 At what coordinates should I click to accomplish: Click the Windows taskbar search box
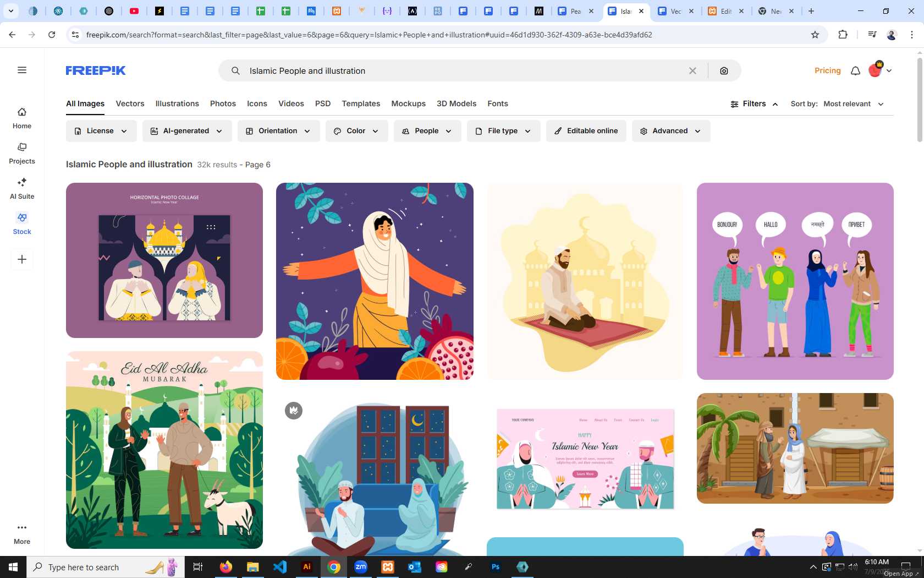pos(105,567)
